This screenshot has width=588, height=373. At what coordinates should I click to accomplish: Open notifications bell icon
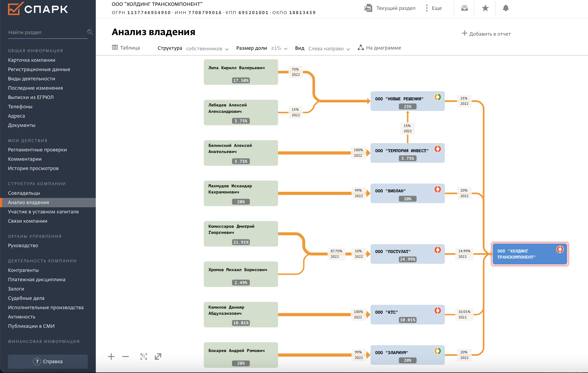[x=506, y=8]
